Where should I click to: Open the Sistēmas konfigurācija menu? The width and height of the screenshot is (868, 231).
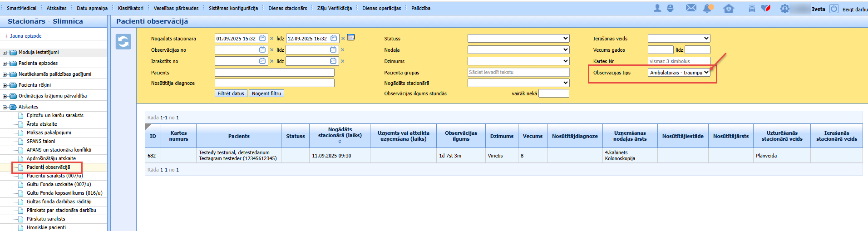point(233,8)
